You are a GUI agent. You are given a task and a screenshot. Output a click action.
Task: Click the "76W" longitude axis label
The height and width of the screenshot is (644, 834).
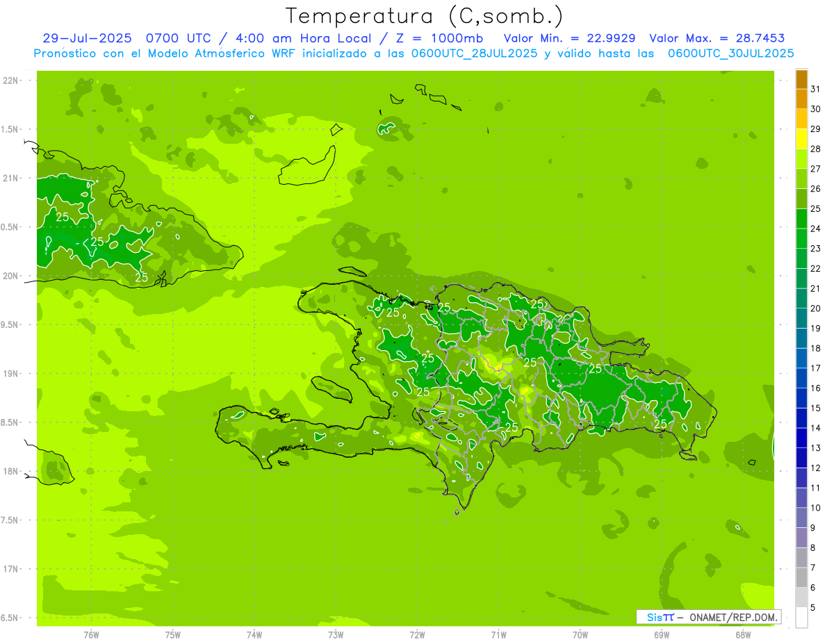91,635
